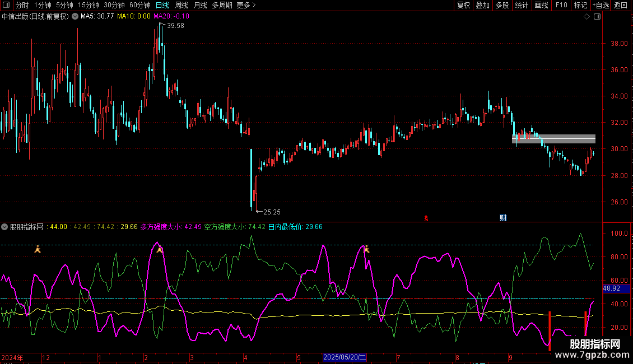This screenshot has height=364, width=633.
Task: Click the 2025/05/20 date marker on timeline
Action: pyautogui.click(x=345, y=357)
